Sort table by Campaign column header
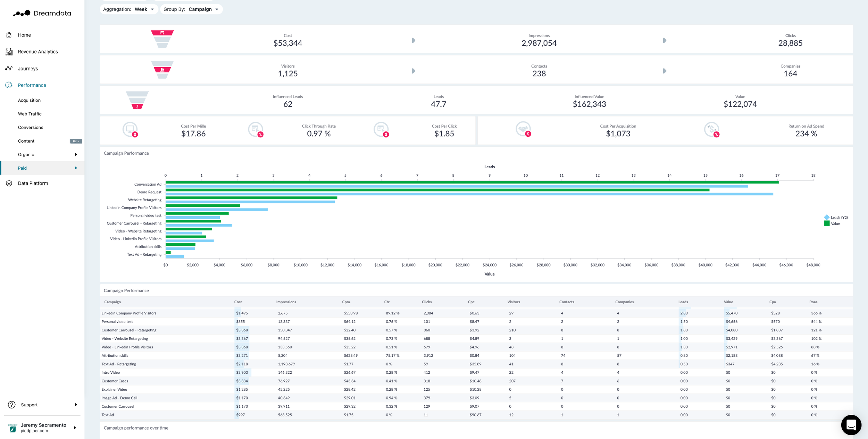 tap(112, 302)
